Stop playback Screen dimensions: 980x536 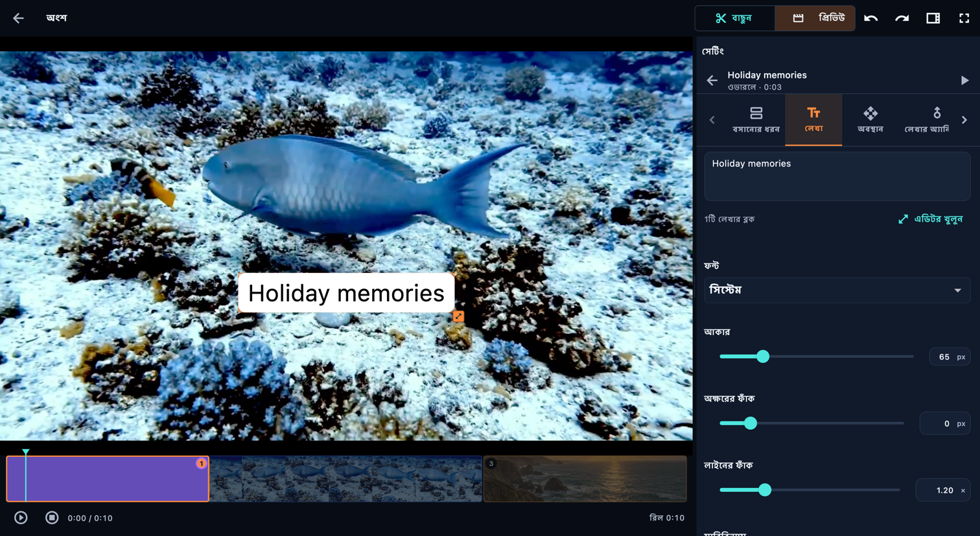(52, 518)
